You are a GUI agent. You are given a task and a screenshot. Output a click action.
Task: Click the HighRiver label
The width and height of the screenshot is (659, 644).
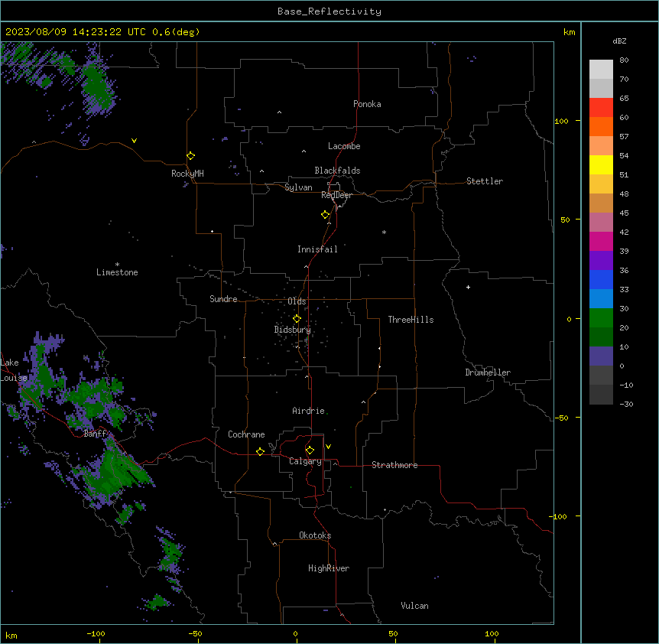pyautogui.click(x=329, y=568)
